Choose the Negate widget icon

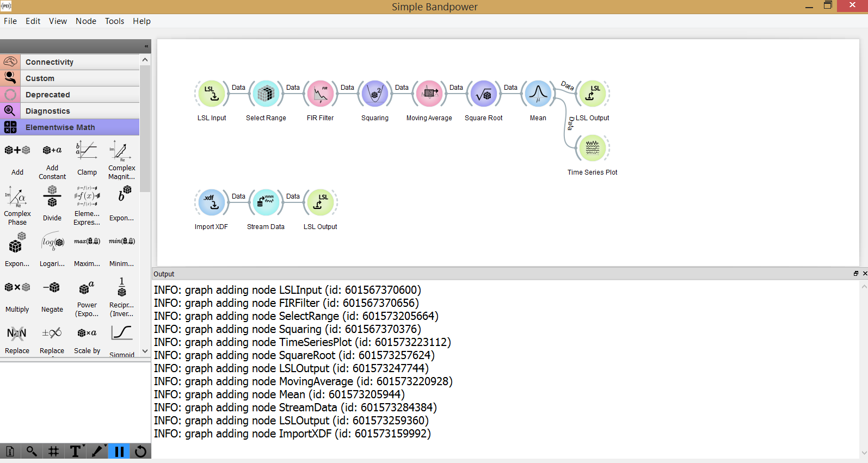coord(52,287)
